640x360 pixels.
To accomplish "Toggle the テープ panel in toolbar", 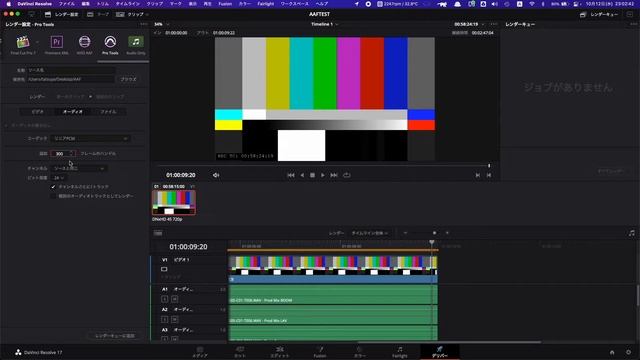I will [98, 14].
